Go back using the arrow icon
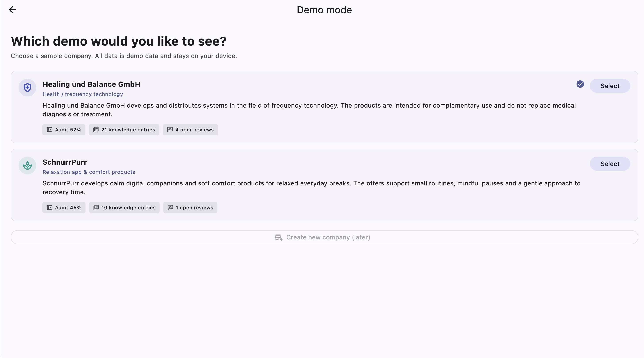Viewport: 644px width, 358px height. pos(12,10)
